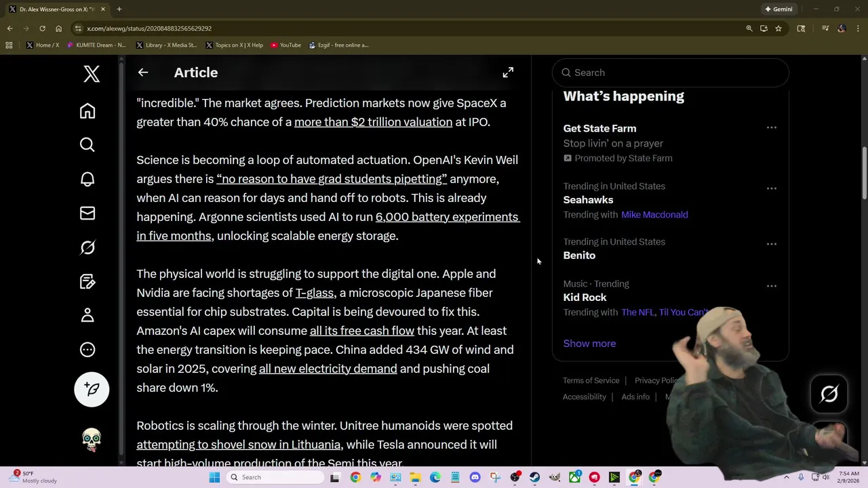
Task: Open more options for Seahawks trend
Action: tap(772, 188)
